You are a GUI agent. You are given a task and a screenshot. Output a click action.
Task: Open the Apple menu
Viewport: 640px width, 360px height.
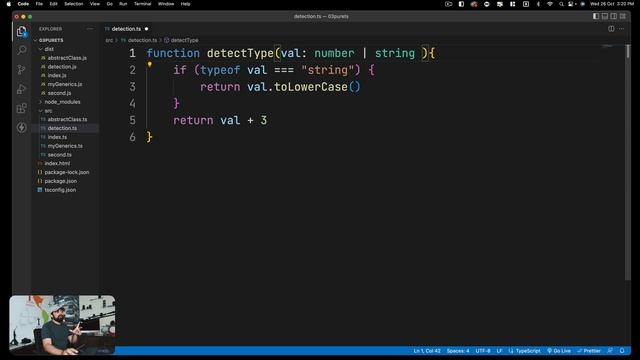click(x=9, y=4)
